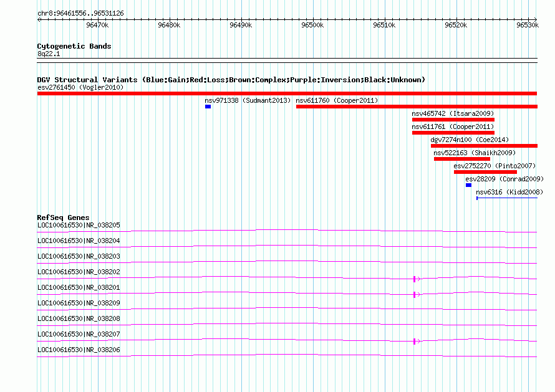The height and width of the screenshot is (392, 555).
Task: Select the dgv7274n100 (Coe2014) red bar
Action: coord(484,146)
